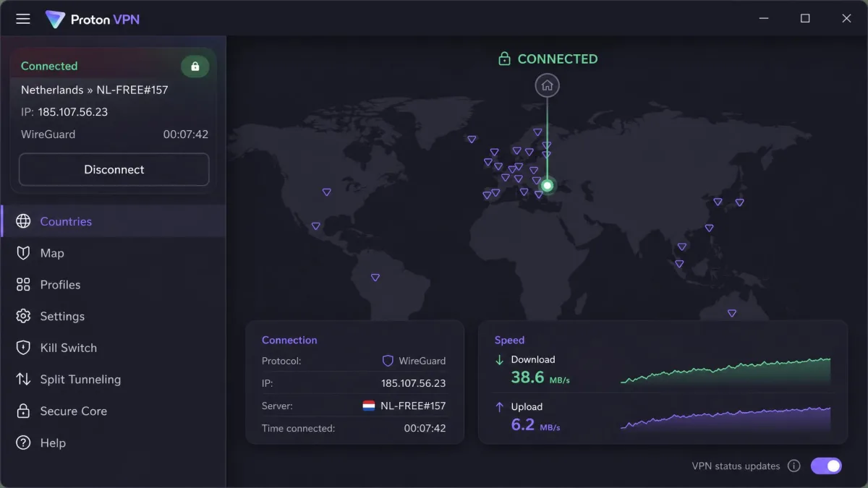Viewport: 868px width, 488px height.
Task: Click the upload speed graph
Action: (726, 418)
